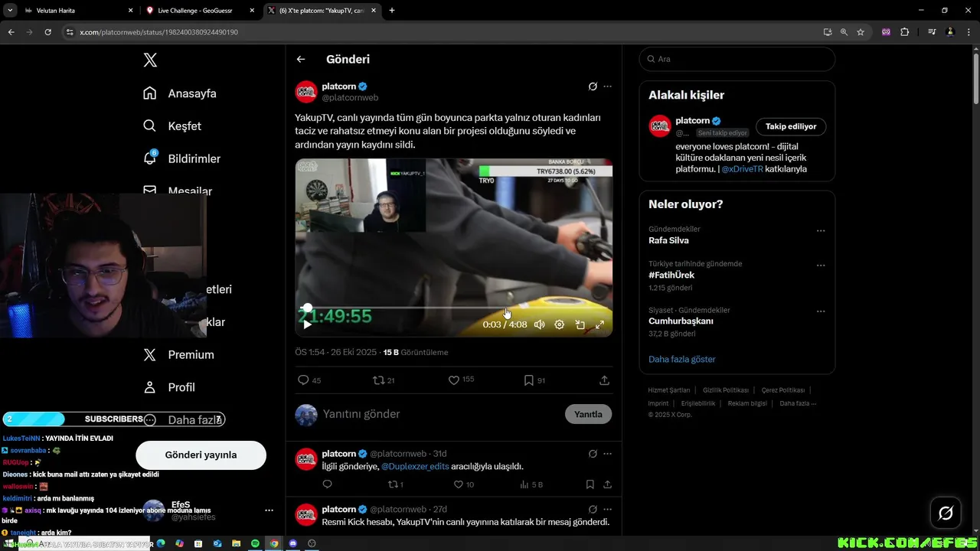Open platcorn's profile avatar on main post
The image size is (980, 551).
pyautogui.click(x=306, y=92)
